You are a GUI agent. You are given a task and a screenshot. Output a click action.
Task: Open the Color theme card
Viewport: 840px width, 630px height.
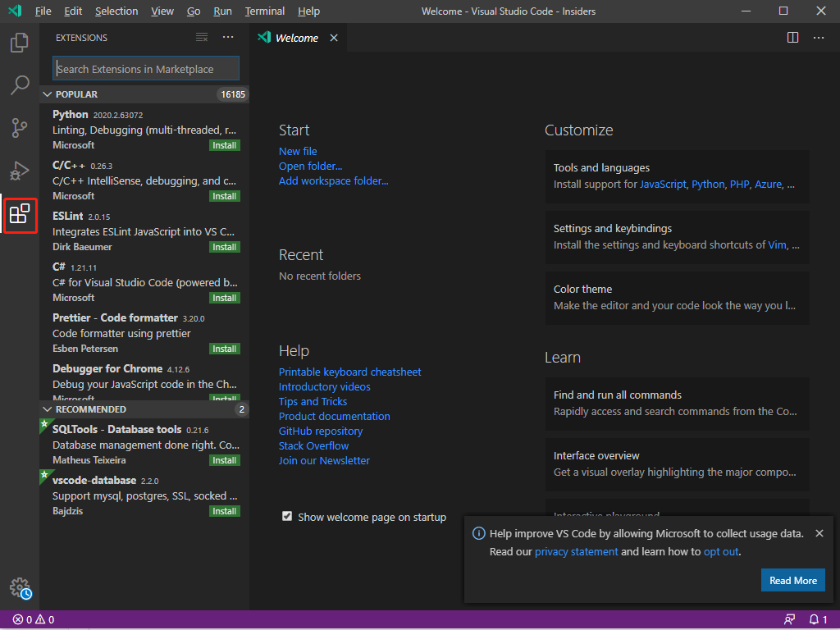tap(677, 298)
